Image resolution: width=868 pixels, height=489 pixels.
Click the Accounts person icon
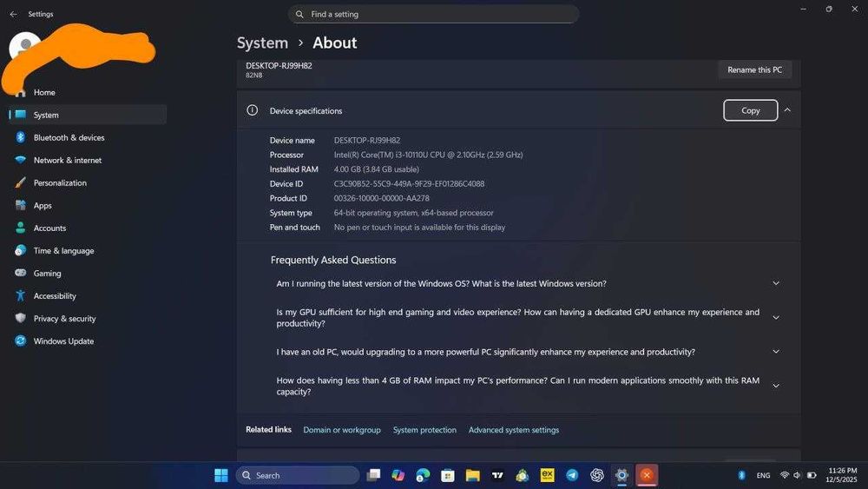click(x=21, y=228)
